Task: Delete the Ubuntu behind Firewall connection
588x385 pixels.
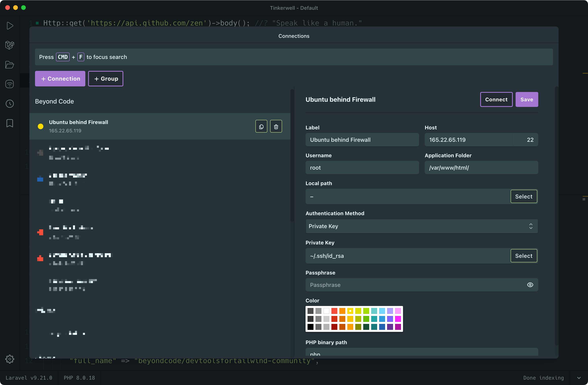Action: click(x=276, y=126)
